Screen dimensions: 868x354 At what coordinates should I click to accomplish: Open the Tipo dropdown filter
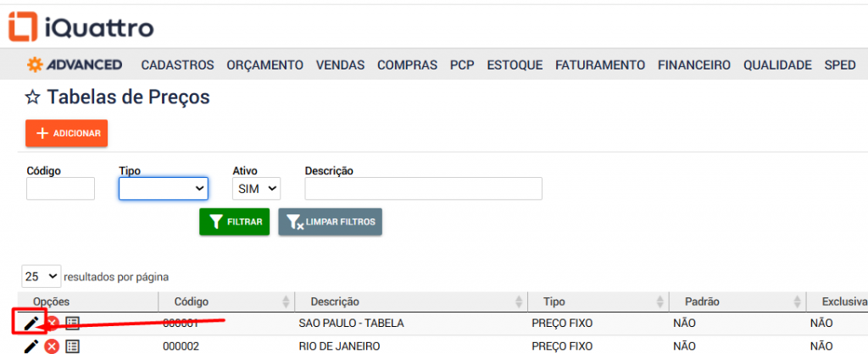click(163, 188)
